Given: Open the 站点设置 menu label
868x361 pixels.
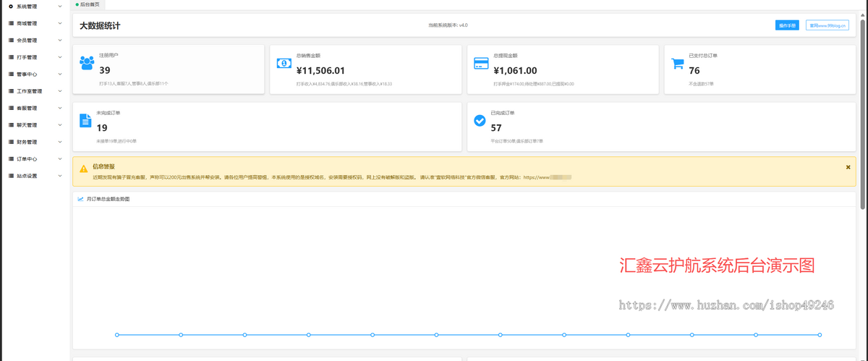Looking at the screenshot, I should point(27,176).
